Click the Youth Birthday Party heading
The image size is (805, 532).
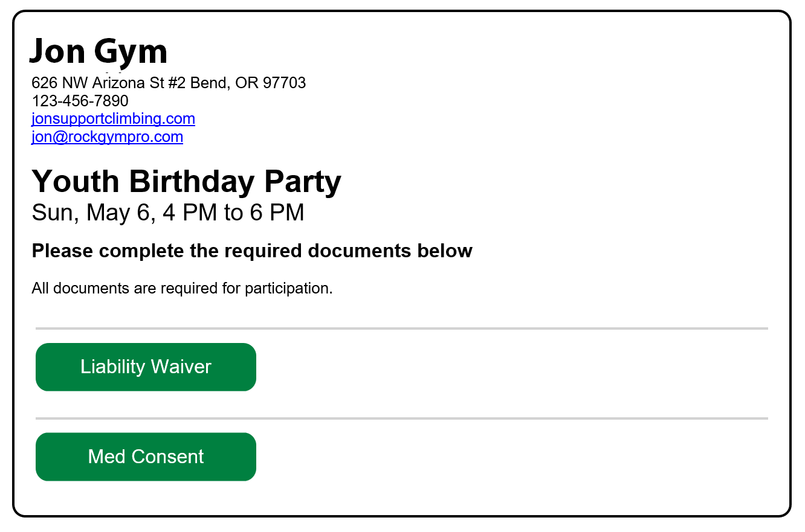[186, 181]
